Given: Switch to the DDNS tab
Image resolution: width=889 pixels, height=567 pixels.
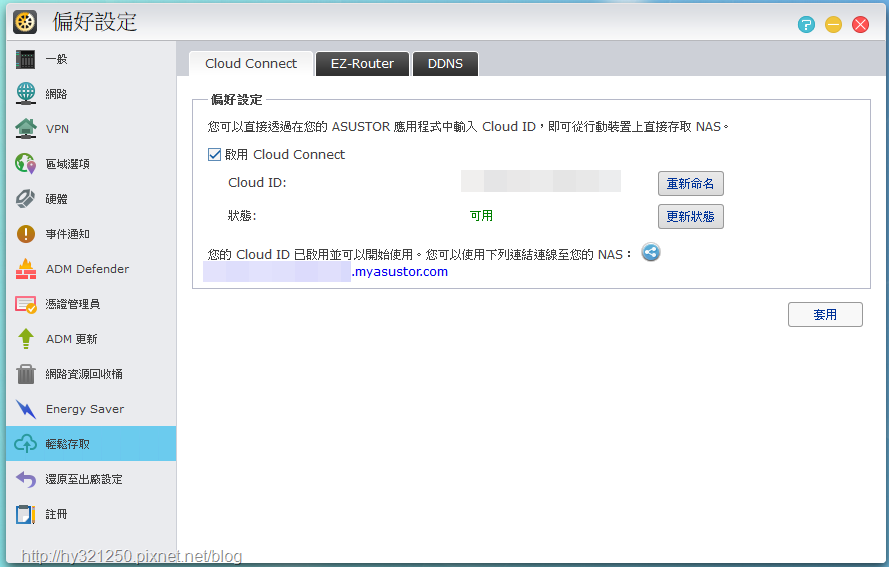Looking at the screenshot, I should point(445,64).
